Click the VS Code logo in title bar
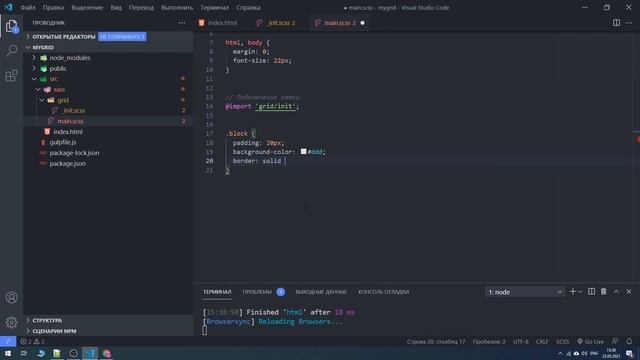 click(x=9, y=7)
